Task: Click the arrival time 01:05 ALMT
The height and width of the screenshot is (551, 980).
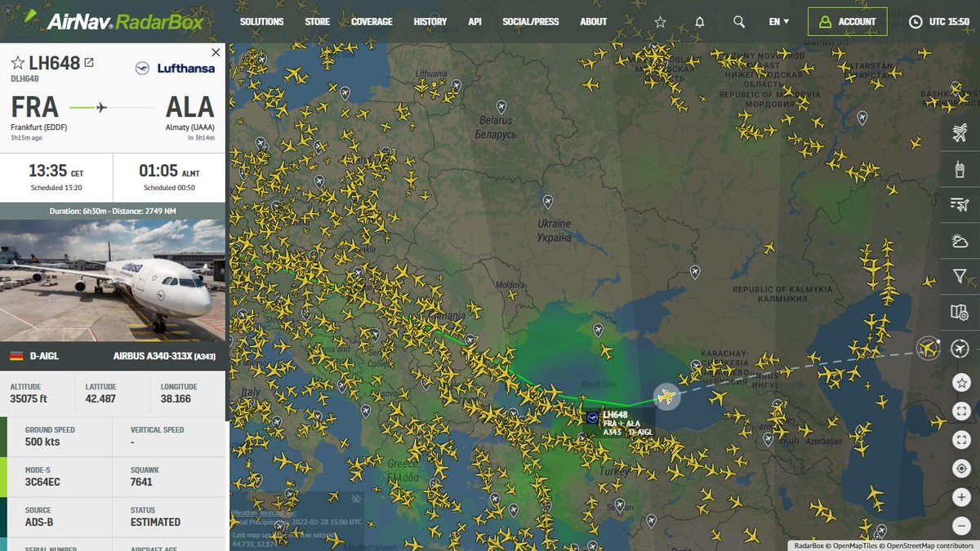Action: point(169,172)
